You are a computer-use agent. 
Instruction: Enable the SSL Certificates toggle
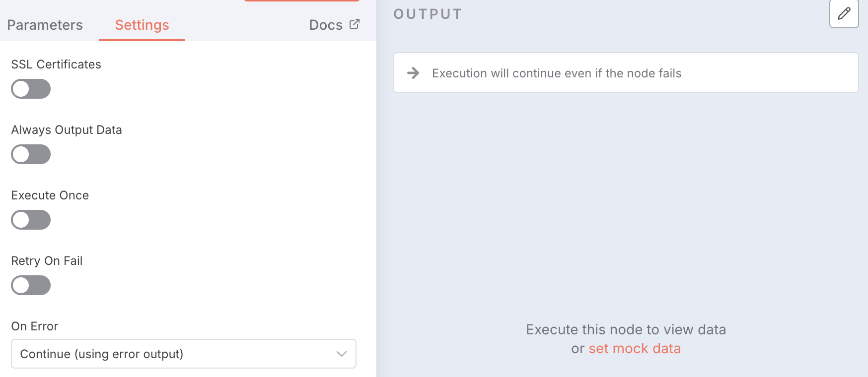(x=31, y=89)
